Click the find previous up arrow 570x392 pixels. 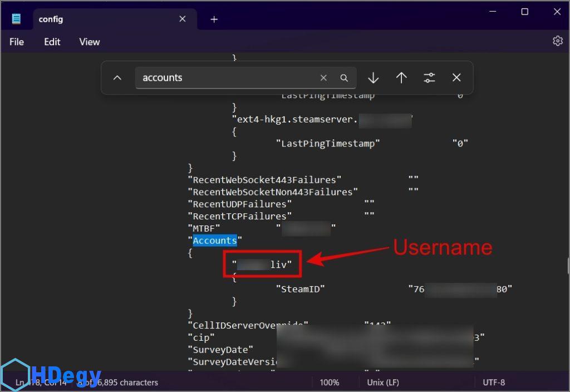(401, 78)
